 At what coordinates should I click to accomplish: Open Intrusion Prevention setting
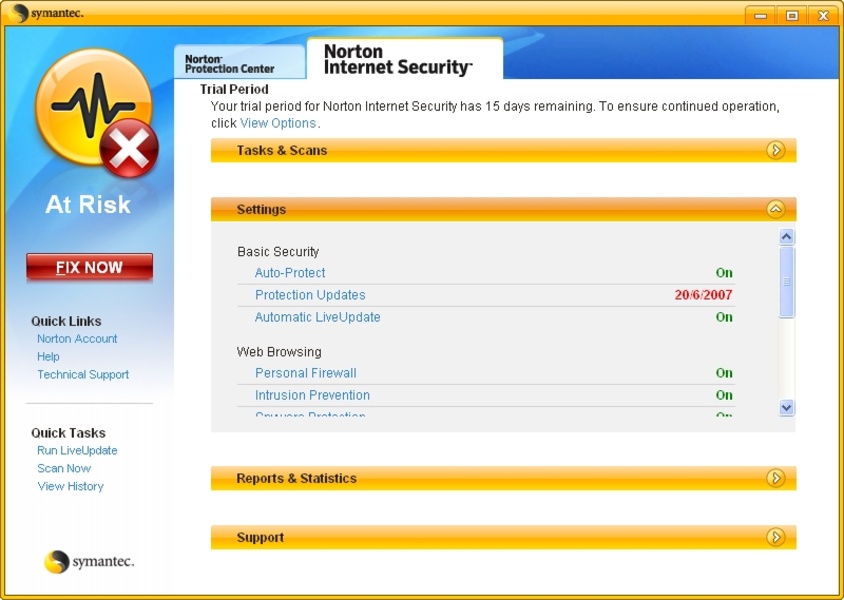[x=312, y=395]
